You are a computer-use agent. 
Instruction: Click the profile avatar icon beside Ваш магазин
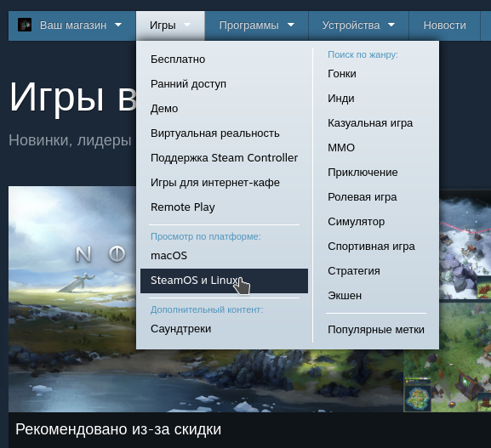[25, 25]
